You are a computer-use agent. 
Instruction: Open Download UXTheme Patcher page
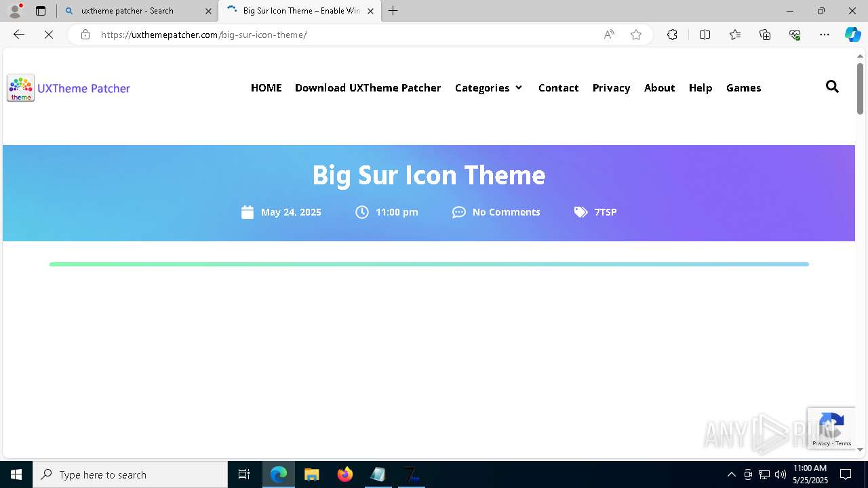368,87
